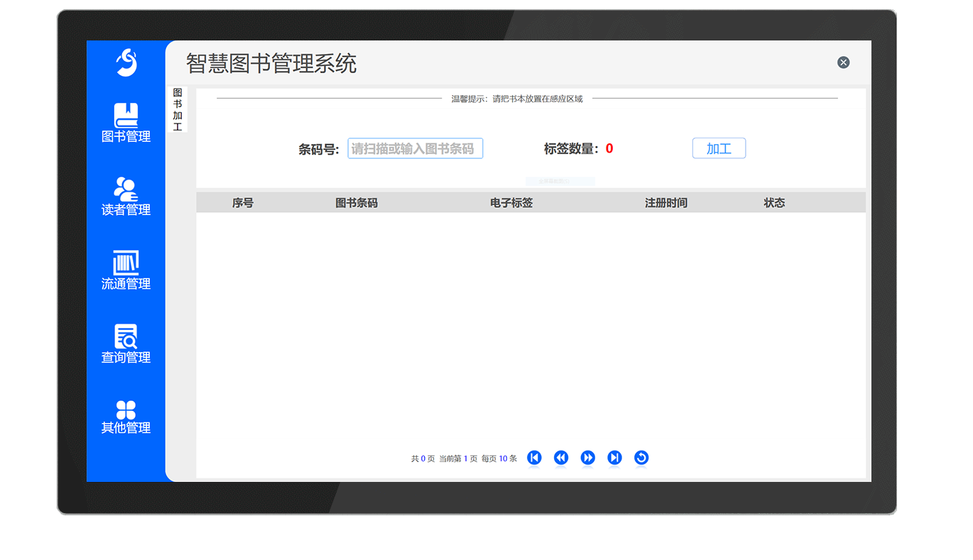Image resolution: width=973 pixels, height=560 pixels.
Task: Open 查询管理 query management
Action: (126, 344)
